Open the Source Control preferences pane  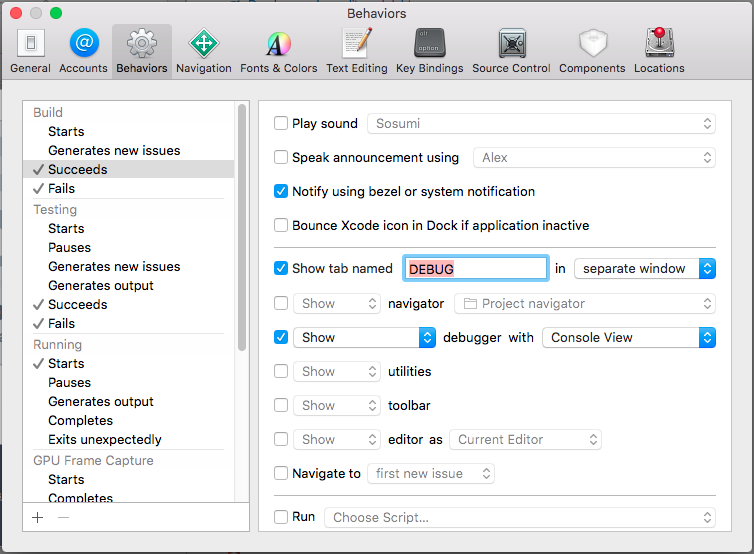(x=511, y=51)
